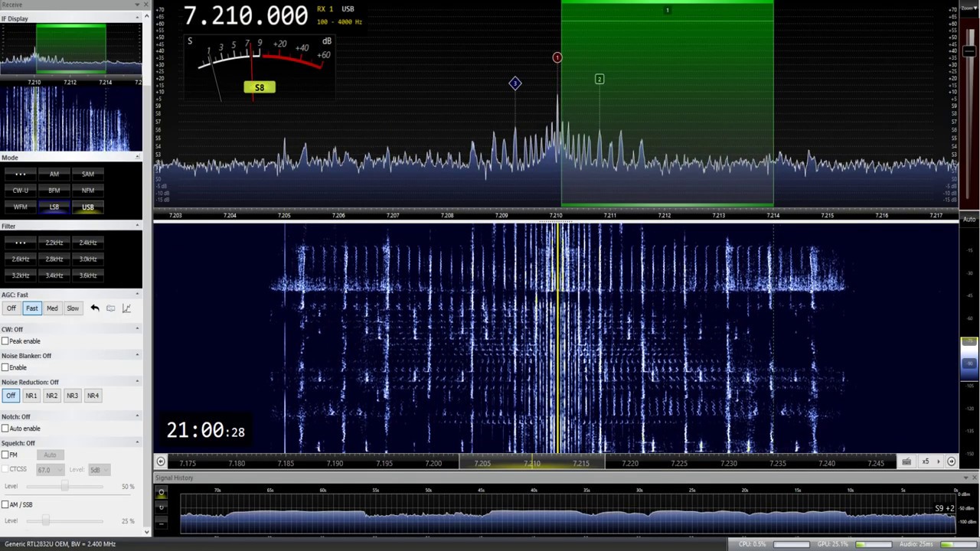Screen dimensions: 980x551
Task: Collapse the CW section
Action: coord(138,329)
